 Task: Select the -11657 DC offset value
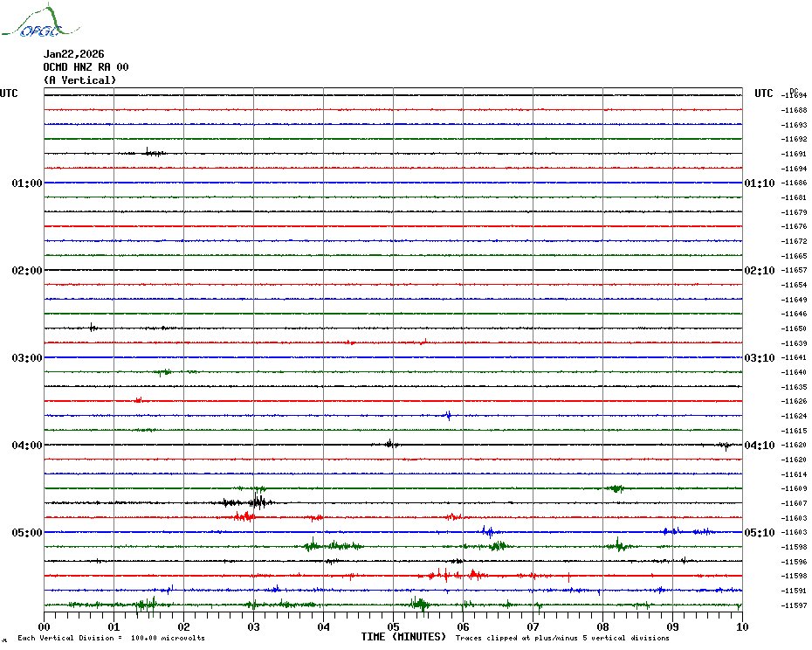click(x=795, y=271)
